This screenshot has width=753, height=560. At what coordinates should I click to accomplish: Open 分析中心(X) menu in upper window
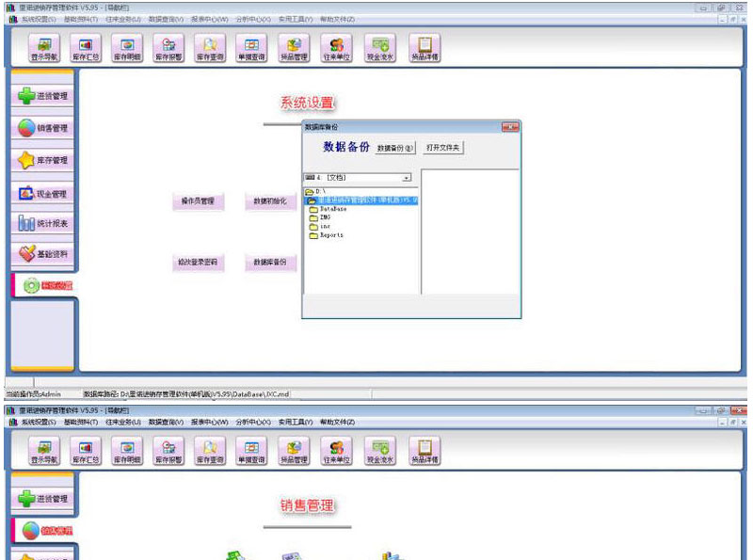[x=253, y=19]
